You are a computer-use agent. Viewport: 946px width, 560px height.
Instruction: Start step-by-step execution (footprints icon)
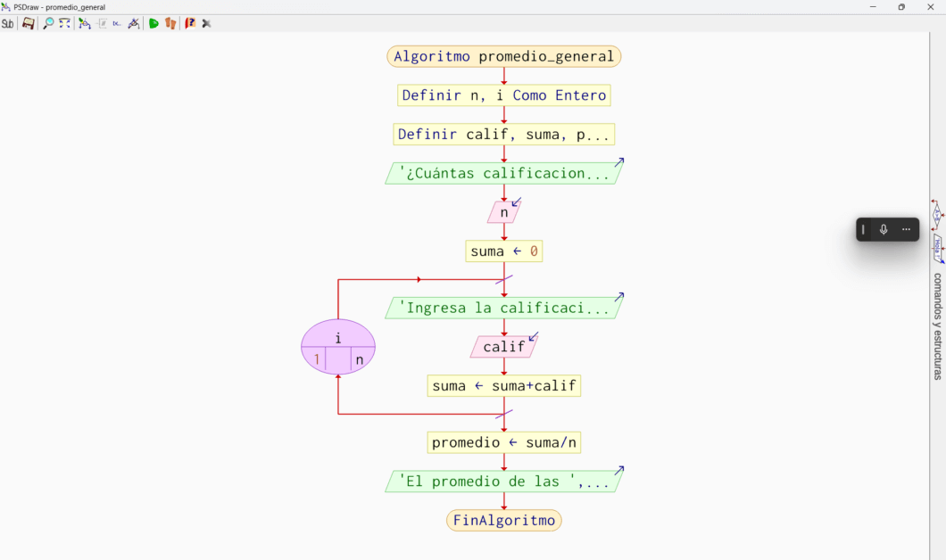pos(170,24)
